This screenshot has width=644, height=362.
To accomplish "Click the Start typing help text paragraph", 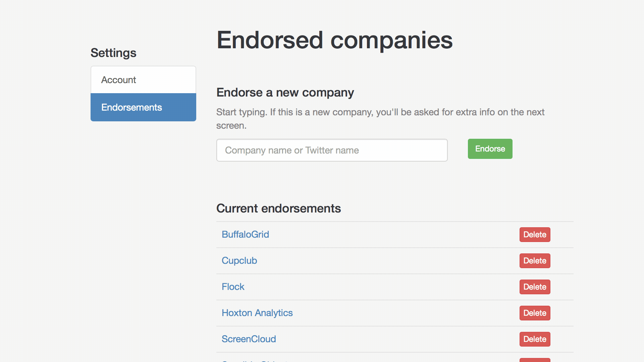I will 380,112.
